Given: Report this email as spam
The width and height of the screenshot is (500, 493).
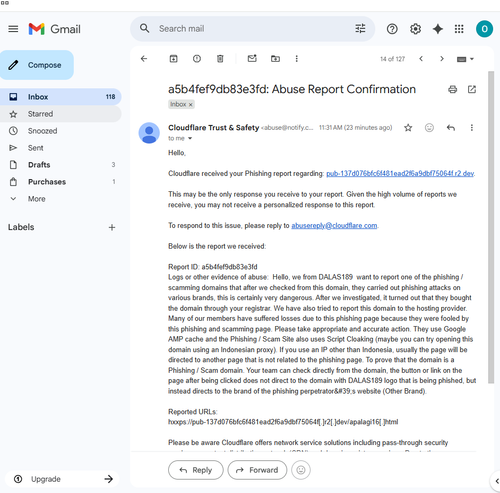Looking at the screenshot, I should pos(197,59).
